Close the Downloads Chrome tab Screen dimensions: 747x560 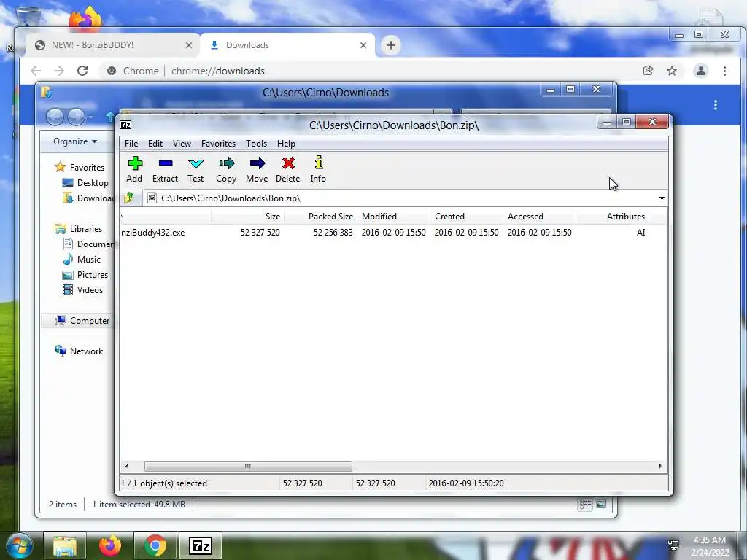[x=363, y=45]
